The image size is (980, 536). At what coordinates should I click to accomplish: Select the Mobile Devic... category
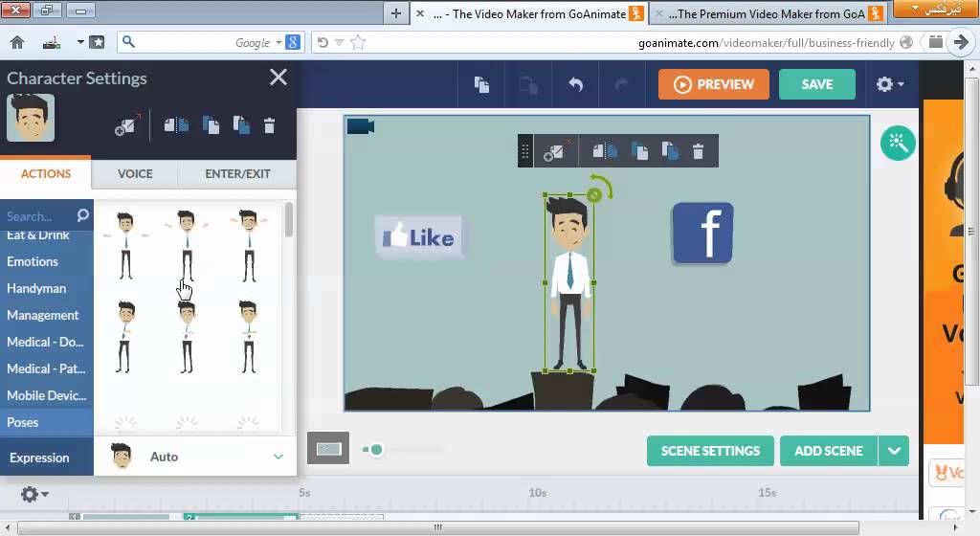tap(47, 395)
